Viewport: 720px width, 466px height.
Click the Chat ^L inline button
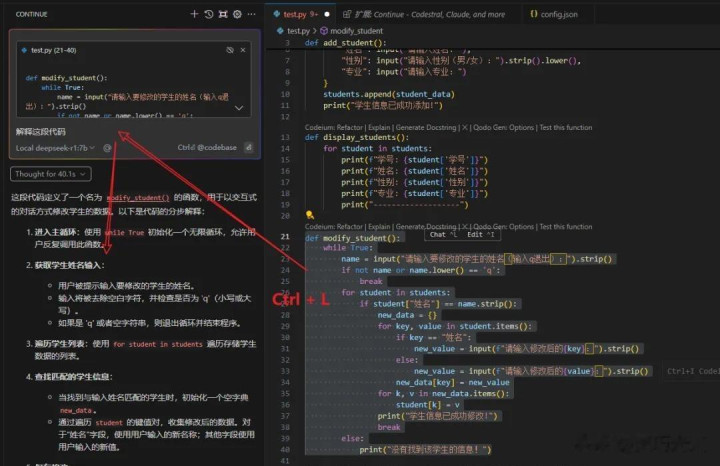(443, 235)
